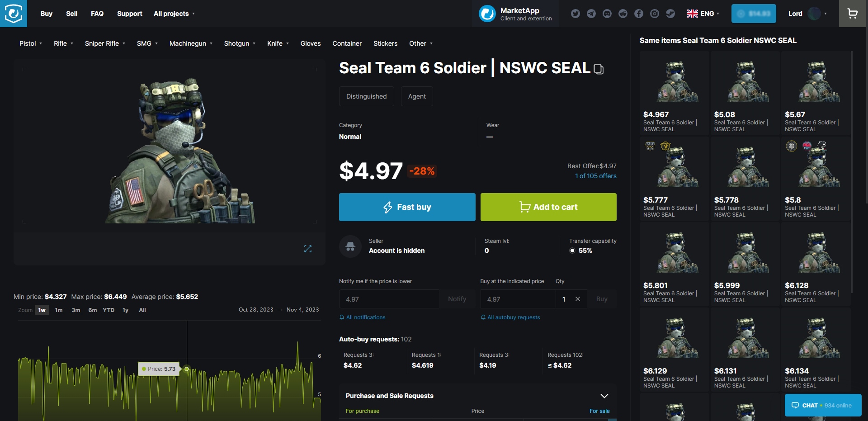Open the SMG category dropdown
The image size is (868, 421).
[x=147, y=43]
